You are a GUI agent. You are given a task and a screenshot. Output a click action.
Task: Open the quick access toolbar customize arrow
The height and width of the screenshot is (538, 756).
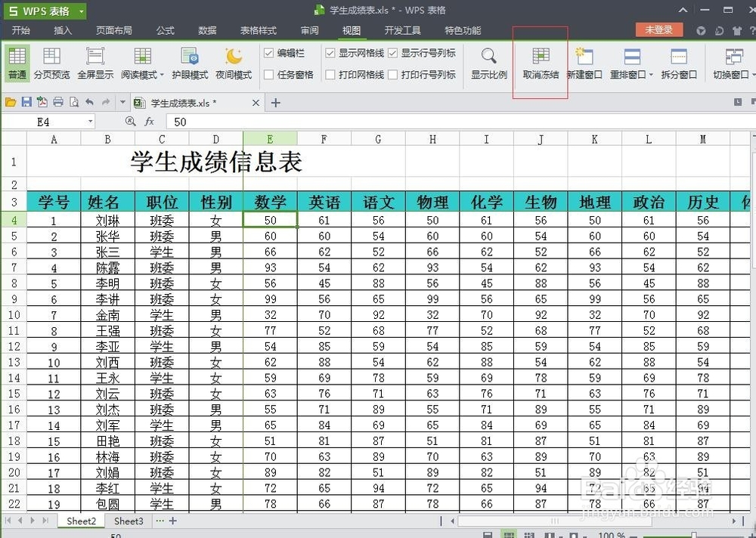click(122, 102)
